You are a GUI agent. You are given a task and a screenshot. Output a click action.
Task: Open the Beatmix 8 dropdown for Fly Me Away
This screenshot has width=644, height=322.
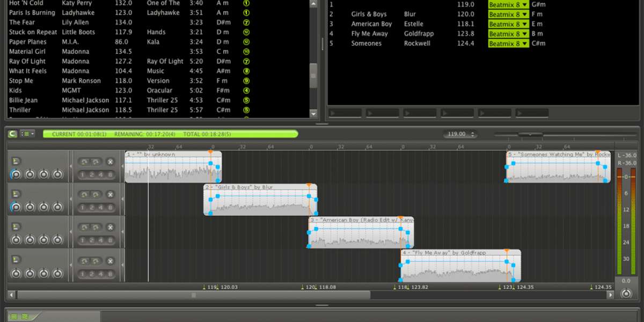coord(508,33)
